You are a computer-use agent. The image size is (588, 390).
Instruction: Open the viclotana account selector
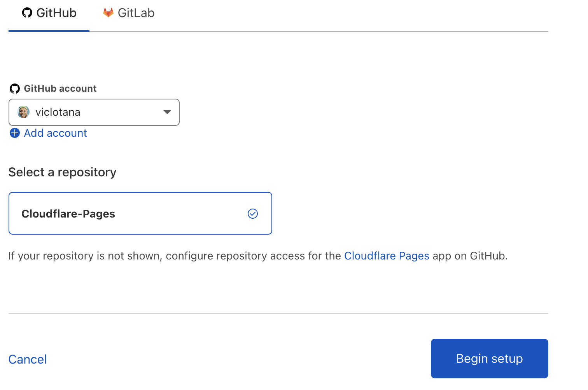point(94,112)
